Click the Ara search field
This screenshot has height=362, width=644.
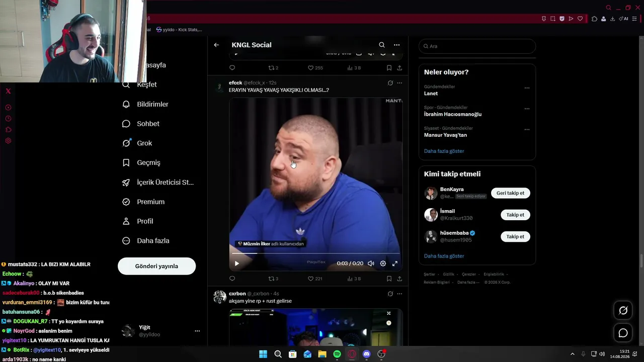(477, 46)
